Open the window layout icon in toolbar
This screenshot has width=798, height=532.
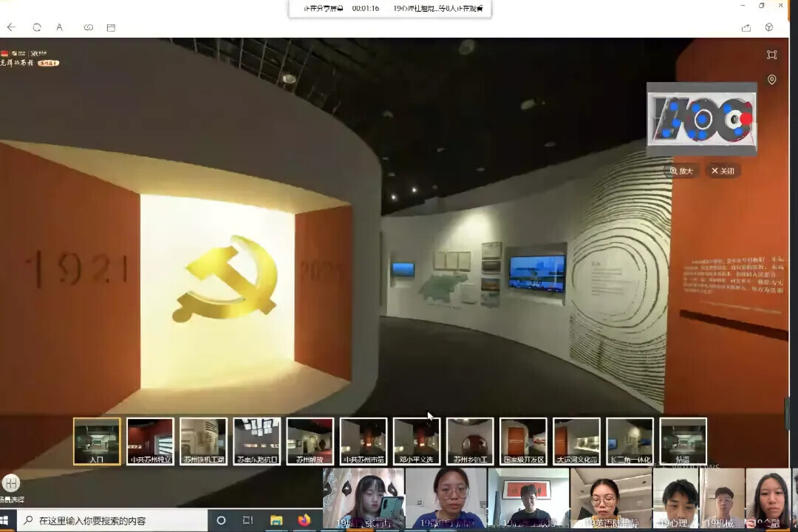(x=111, y=27)
